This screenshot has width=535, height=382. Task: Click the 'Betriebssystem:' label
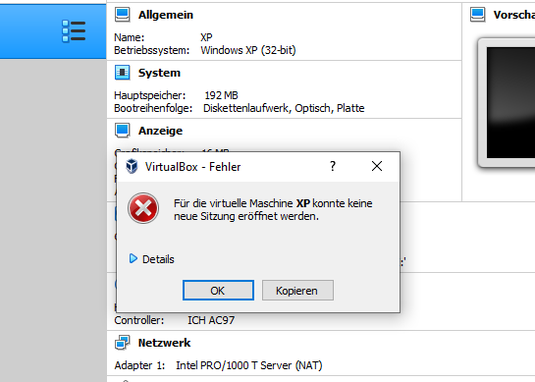click(151, 50)
